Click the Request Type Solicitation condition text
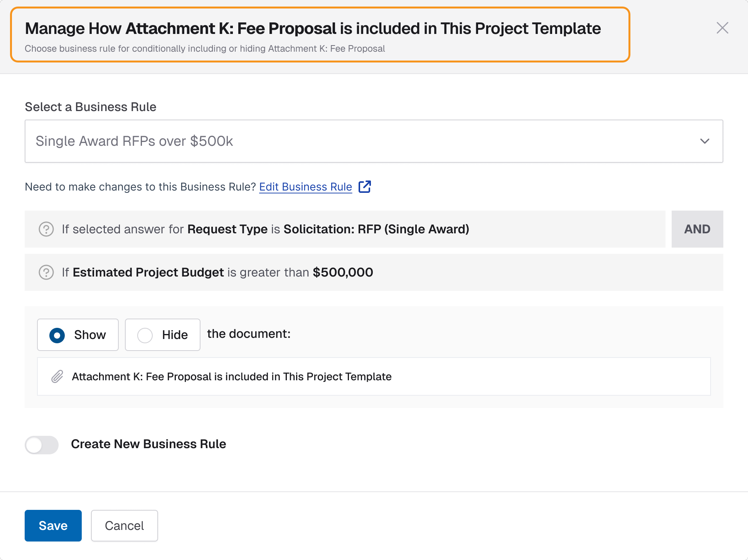Viewport: 748px width, 560px height. click(265, 229)
